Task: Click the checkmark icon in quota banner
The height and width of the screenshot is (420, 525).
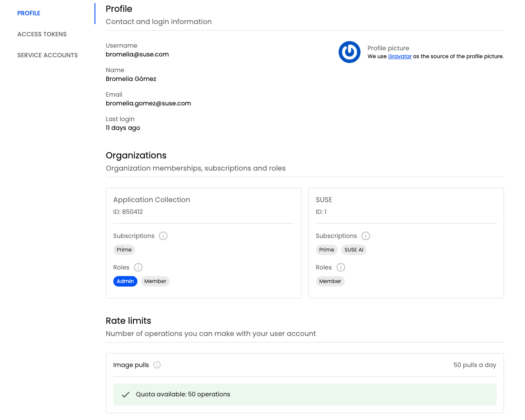Action: coord(126,395)
